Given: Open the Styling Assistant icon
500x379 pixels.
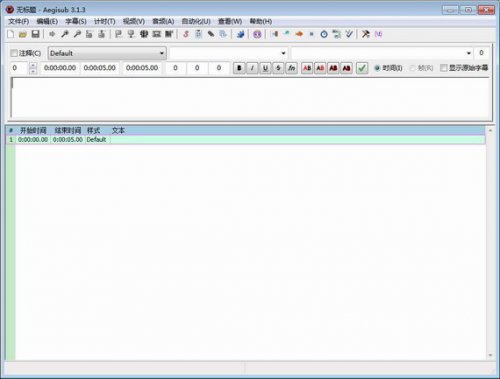Looking at the screenshot, I should tap(287, 34).
